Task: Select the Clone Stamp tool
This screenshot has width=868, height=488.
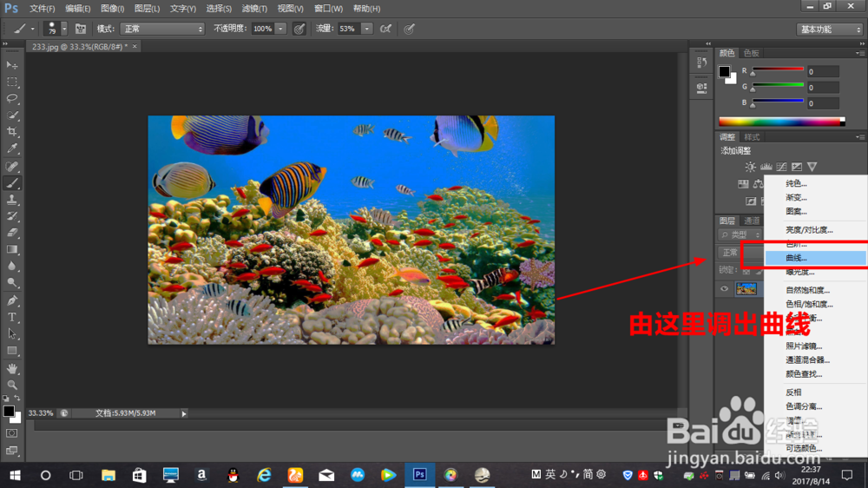Action: [x=11, y=200]
